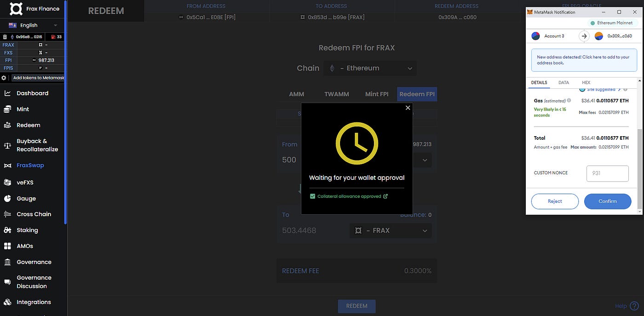Click Add tokens to Metamask button

pos(38,78)
